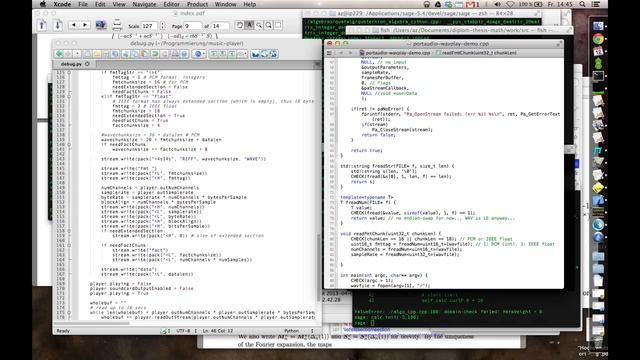Click the back-history arrow in the PDF viewer
Viewport: 640px width, 360px height.
pyautogui.click(x=74, y=25)
